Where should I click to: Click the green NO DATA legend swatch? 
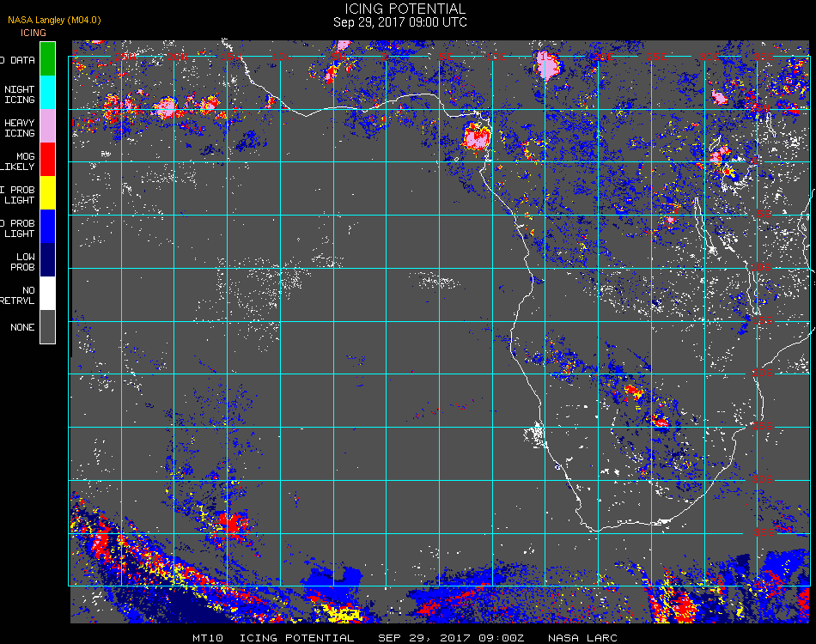coord(47,58)
